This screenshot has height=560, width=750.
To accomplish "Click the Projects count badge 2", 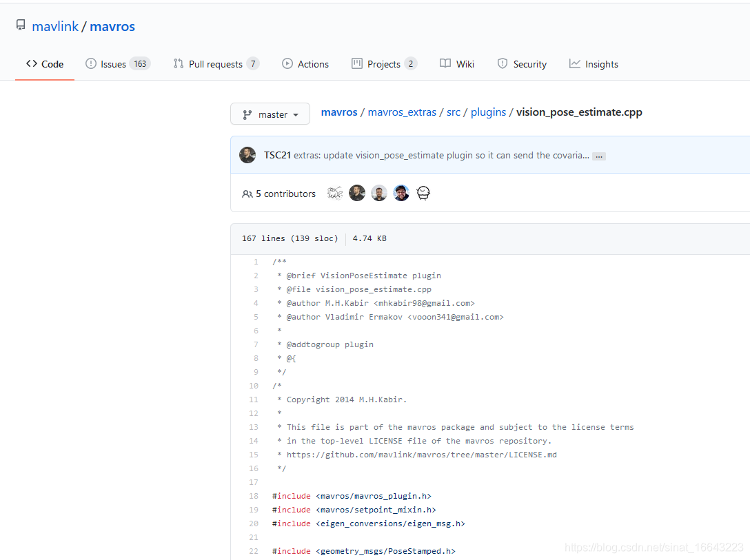I will pyautogui.click(x=411, y=64).
